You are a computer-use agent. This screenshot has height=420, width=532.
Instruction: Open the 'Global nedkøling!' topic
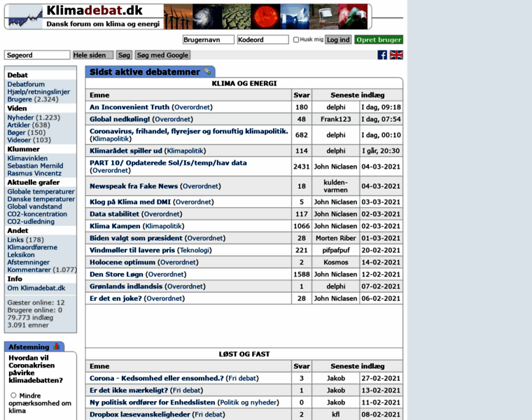(x=120, y=119)
